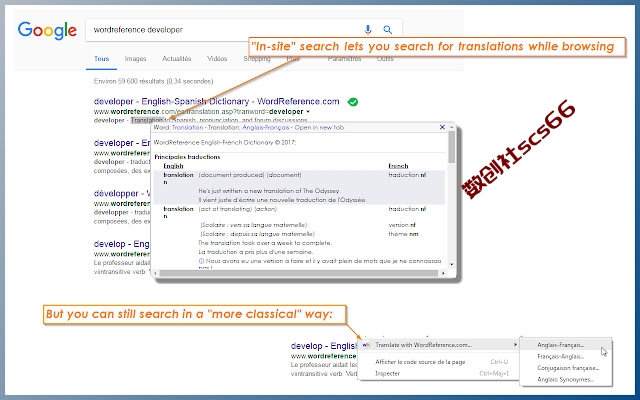The width and height of the screenshot is (640, 400).
Task: Click Open in new tab link
Action: [319, 127]
